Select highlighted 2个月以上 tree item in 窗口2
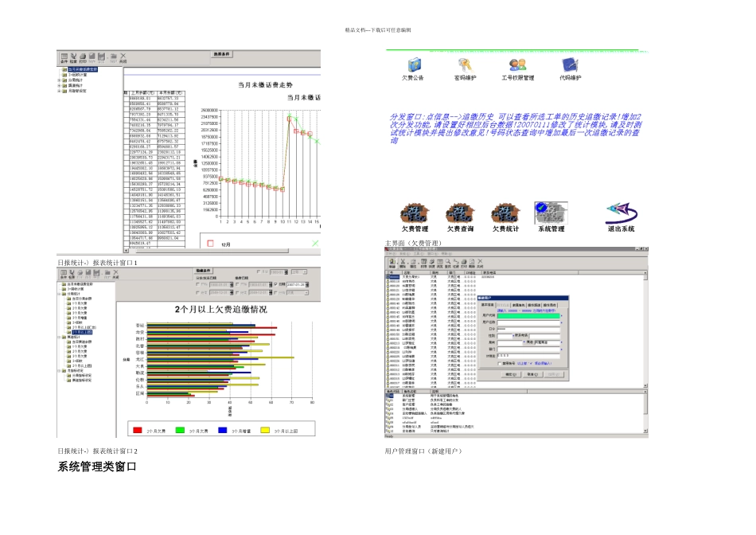 click(82, 332)
